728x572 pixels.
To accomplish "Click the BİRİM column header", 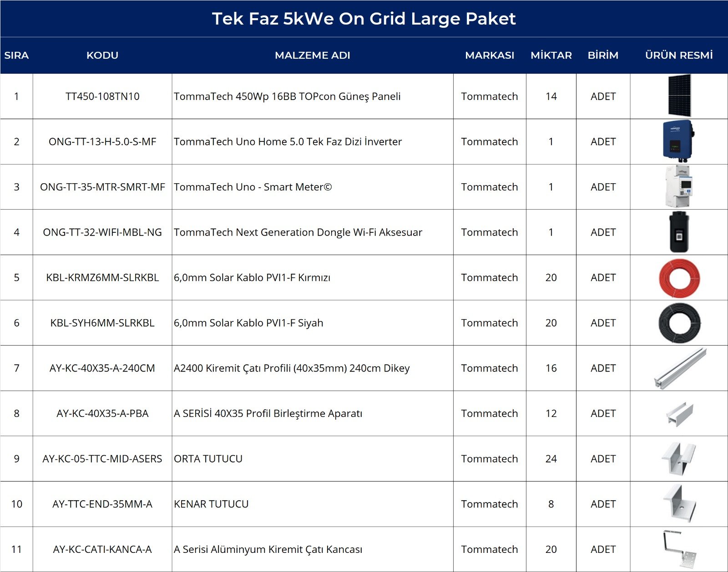I will tap(603, 55).
